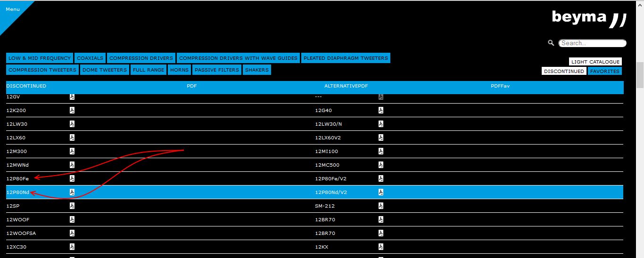The image size is (644, 258).
Task: Open the PDF icon for 12LW30
Action: point(72,124)
